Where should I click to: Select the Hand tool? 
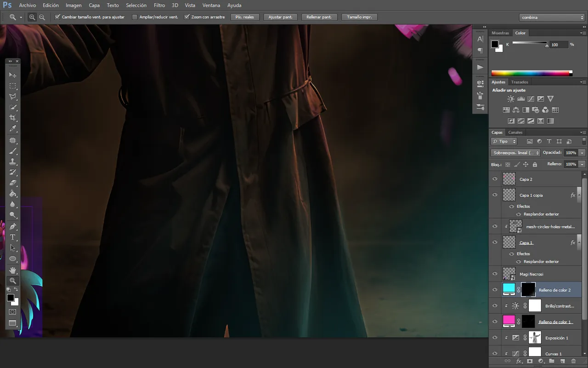(x=13, y=270)
